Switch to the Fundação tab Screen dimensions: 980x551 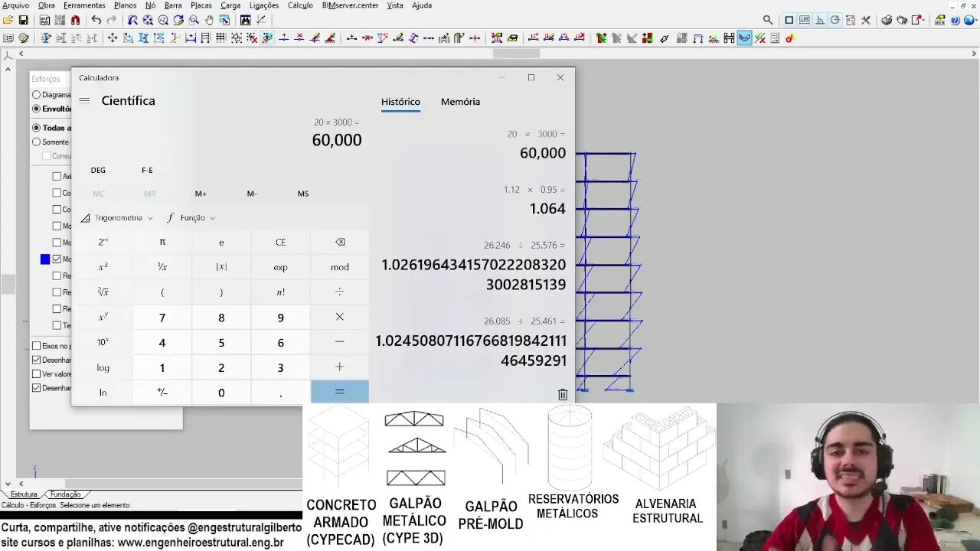pyautogui.click(x=65, y=494)
